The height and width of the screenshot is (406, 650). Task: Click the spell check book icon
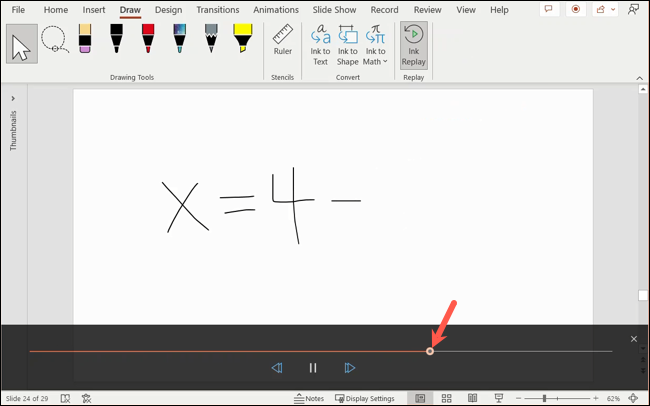point(65,399)
